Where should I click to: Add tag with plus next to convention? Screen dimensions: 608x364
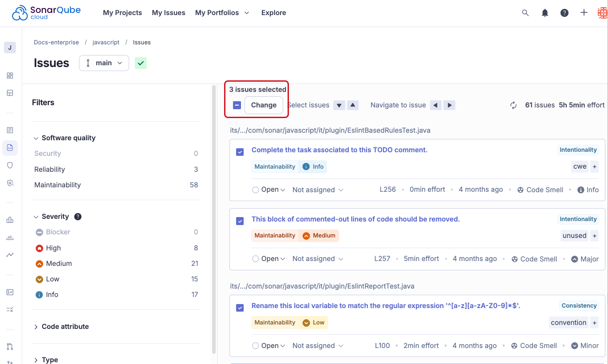click(x=595, y=323)
